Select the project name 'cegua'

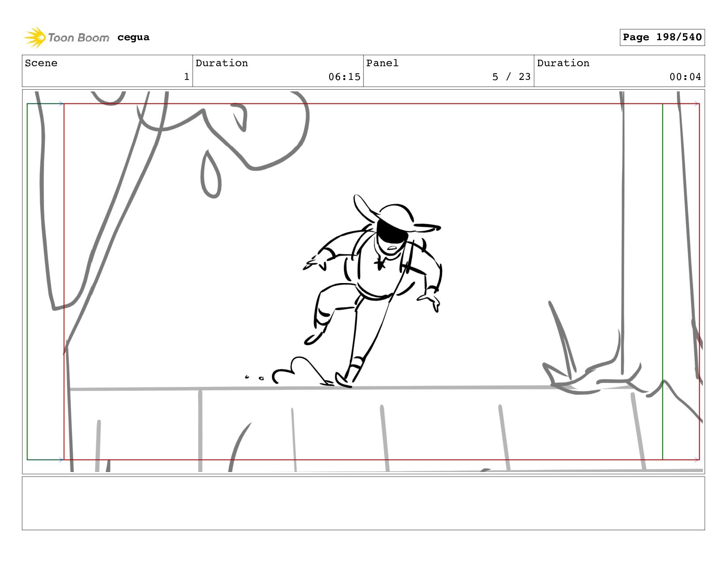pos(133,38)
